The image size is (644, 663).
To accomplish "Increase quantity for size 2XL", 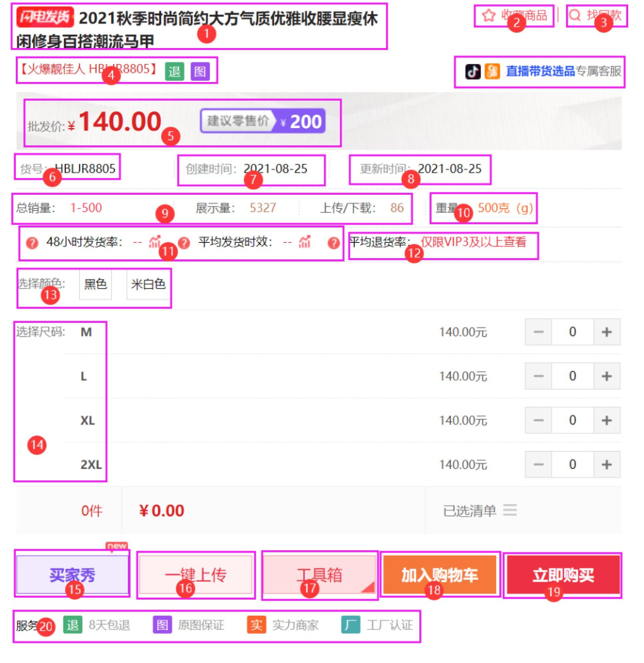I will tap(607, 464).
